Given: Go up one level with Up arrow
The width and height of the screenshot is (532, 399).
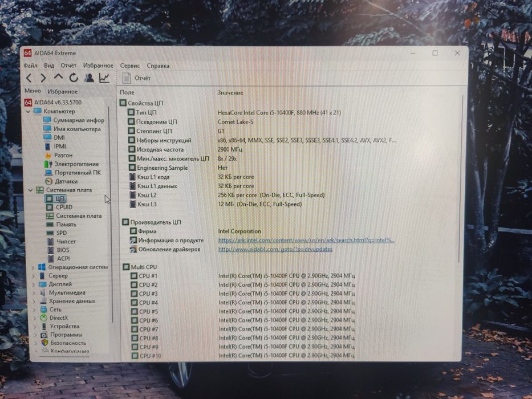Looking at the screenshot, I should click(58, 78).
